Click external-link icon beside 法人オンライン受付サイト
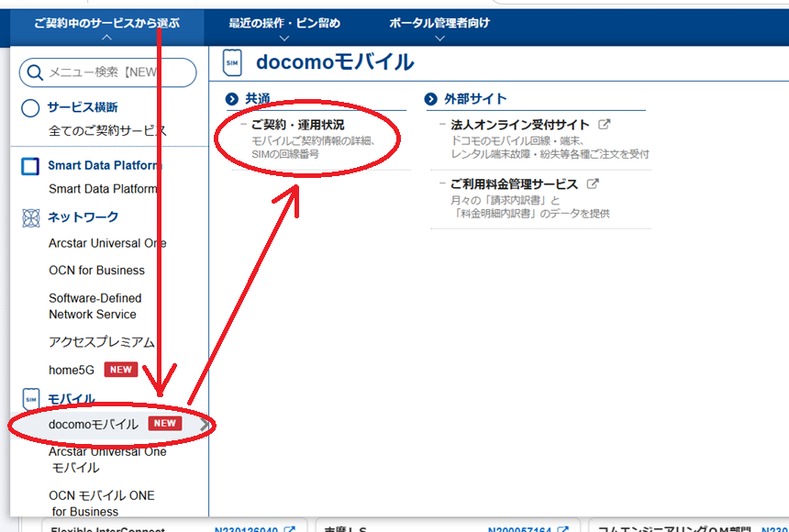 (605, 125)
